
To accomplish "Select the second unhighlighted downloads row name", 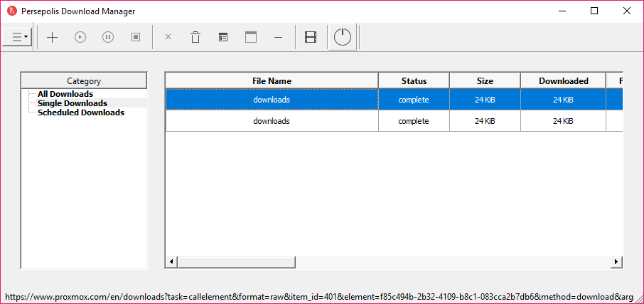I will point(272,121).
